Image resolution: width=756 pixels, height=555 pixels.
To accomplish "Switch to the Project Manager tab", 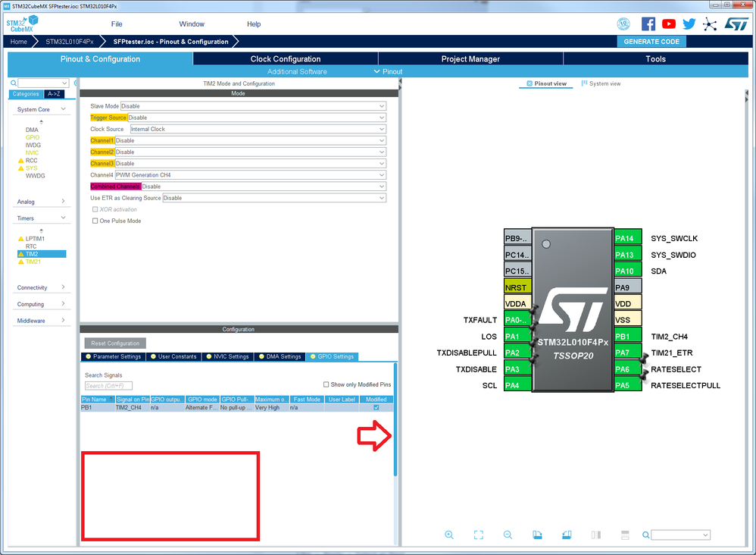I will click(470, 59).
